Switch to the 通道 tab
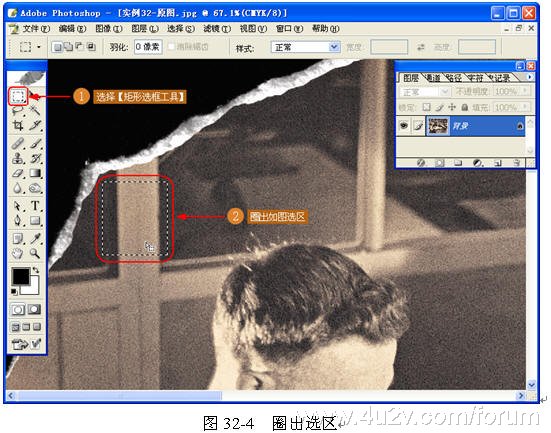 (432, 78)
